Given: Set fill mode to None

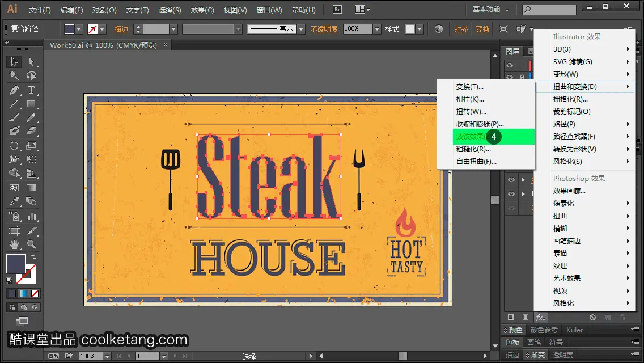Looking at the screenshot, I should (35, 294).
